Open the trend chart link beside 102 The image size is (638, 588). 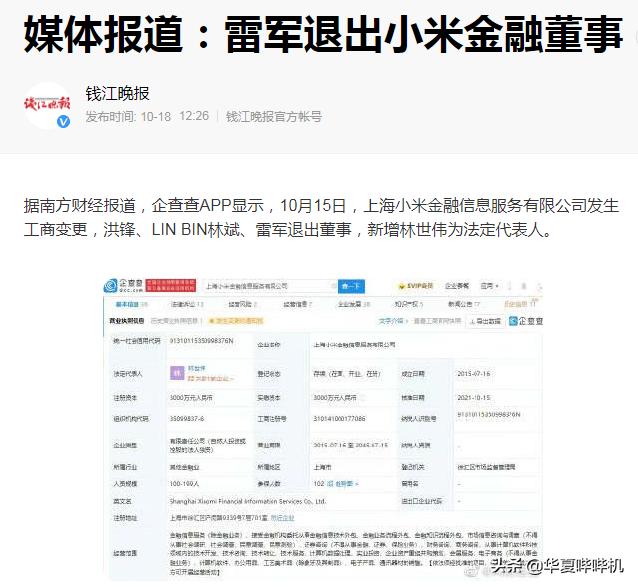(342, 484)
